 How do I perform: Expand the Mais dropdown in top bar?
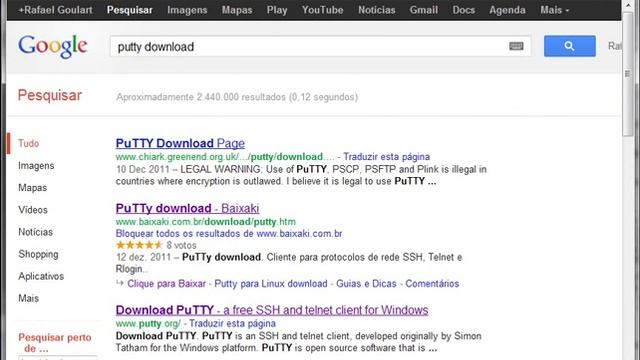(554, 10)
